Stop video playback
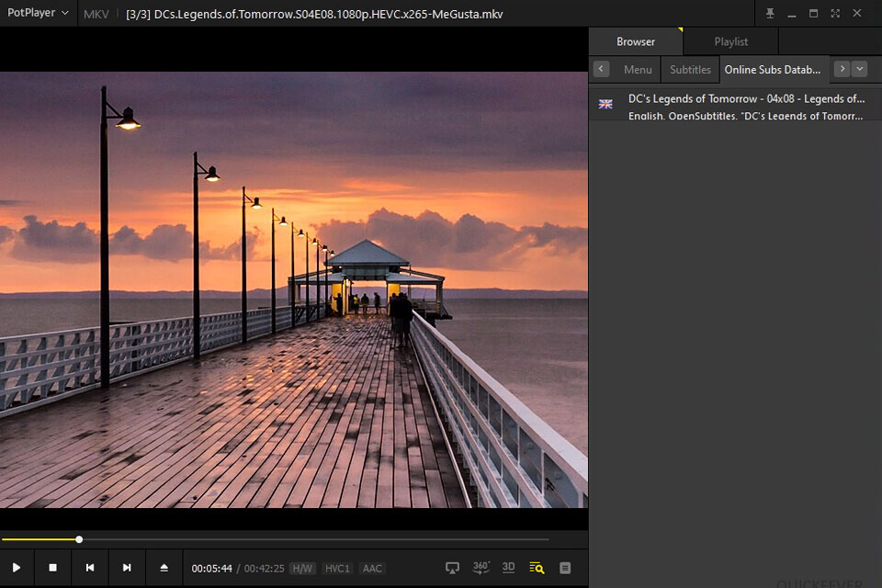 coord(52,568)
